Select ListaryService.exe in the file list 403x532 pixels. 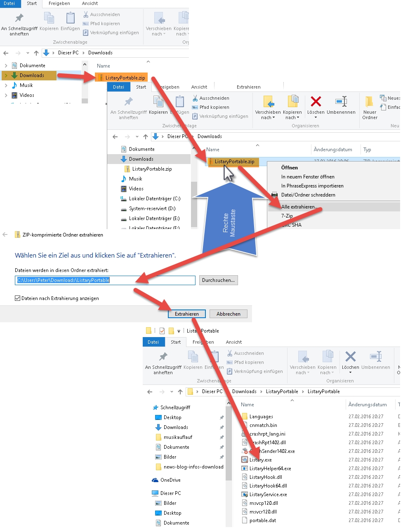[264, 495]
